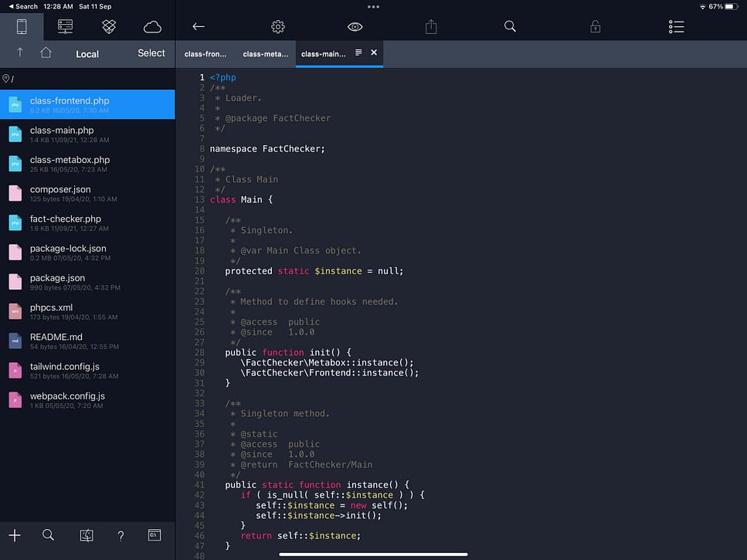The image size is (747, 560).
Task: Go to the home folder
Action: 46,53
